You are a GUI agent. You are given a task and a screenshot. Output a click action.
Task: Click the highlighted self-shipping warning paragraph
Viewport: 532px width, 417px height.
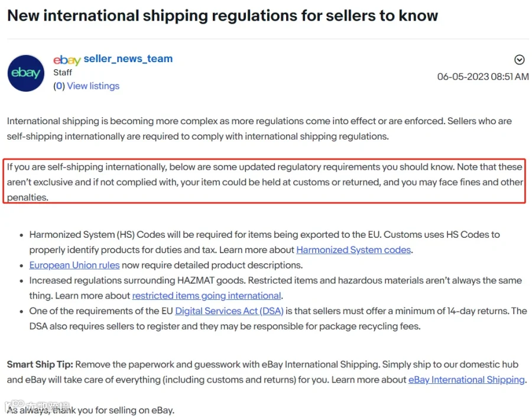[265, 182]
